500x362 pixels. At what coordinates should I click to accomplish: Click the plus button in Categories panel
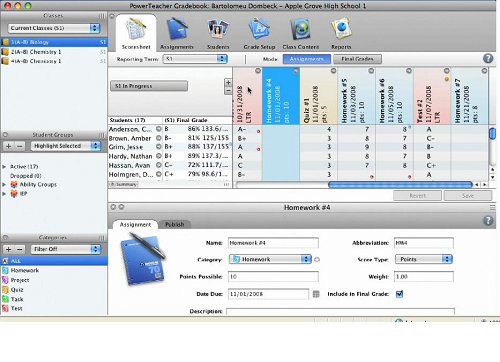coord(9,249)
